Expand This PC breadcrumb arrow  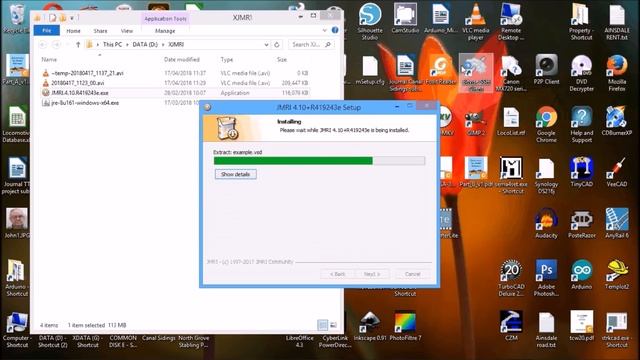pos(127,44)
